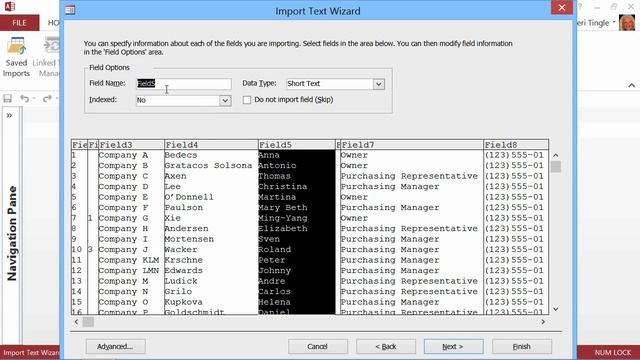This screenshot has width=640, height=360.
Task: Select the Field3 column header
Action: point(131,145)
